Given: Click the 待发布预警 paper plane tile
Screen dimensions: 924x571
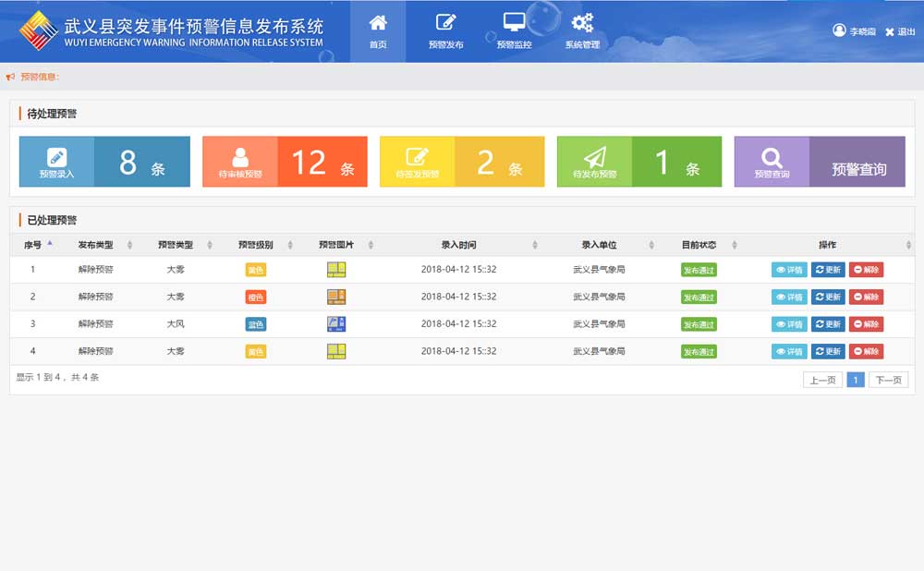Looking at the screenshot, I should click(594, 162).
